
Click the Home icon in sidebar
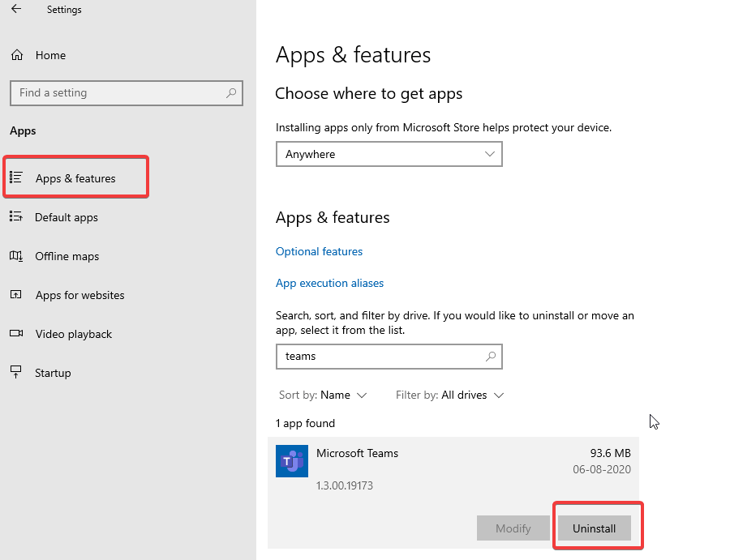pos(16,55)
